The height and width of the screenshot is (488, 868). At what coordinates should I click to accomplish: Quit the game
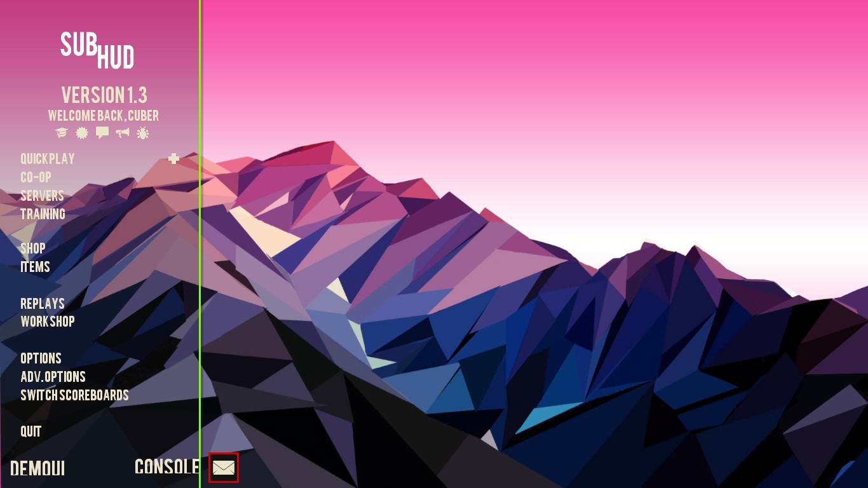(31, 432)
